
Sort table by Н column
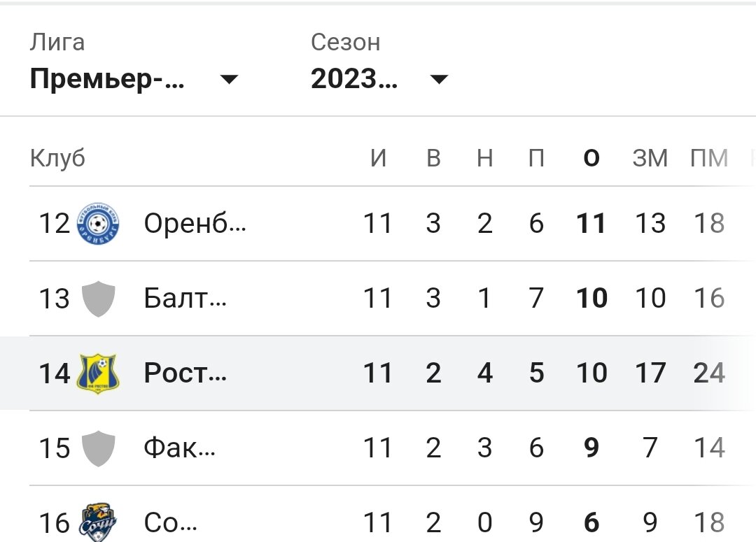tap(485, 158)
